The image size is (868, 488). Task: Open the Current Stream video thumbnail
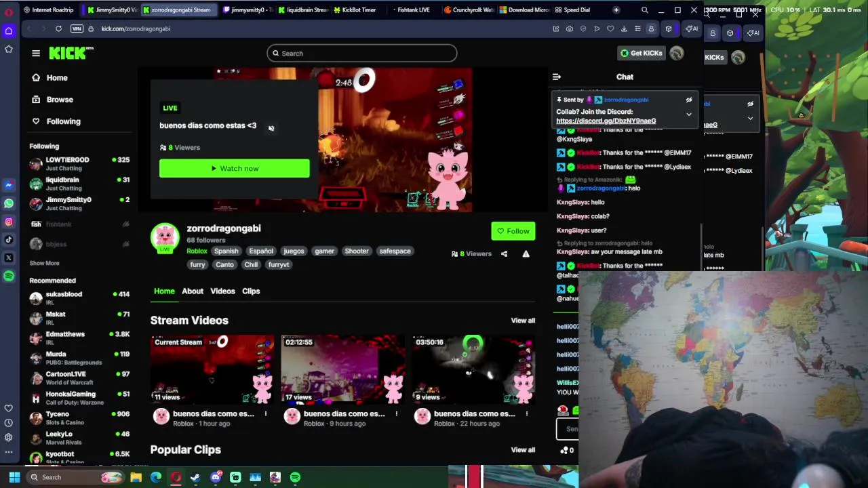click(212, 369)
